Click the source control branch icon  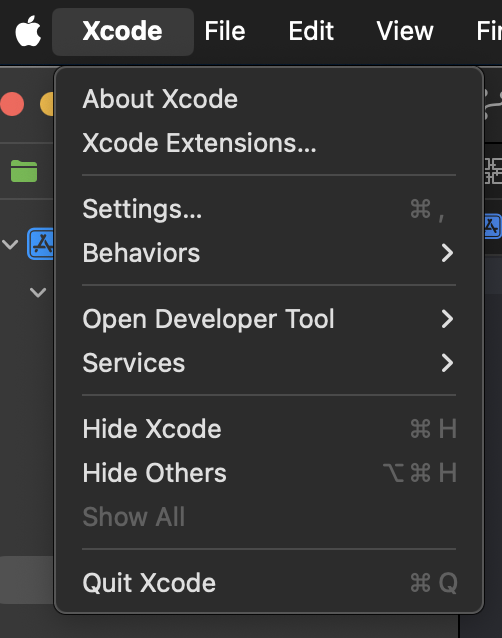pos(493,105)
